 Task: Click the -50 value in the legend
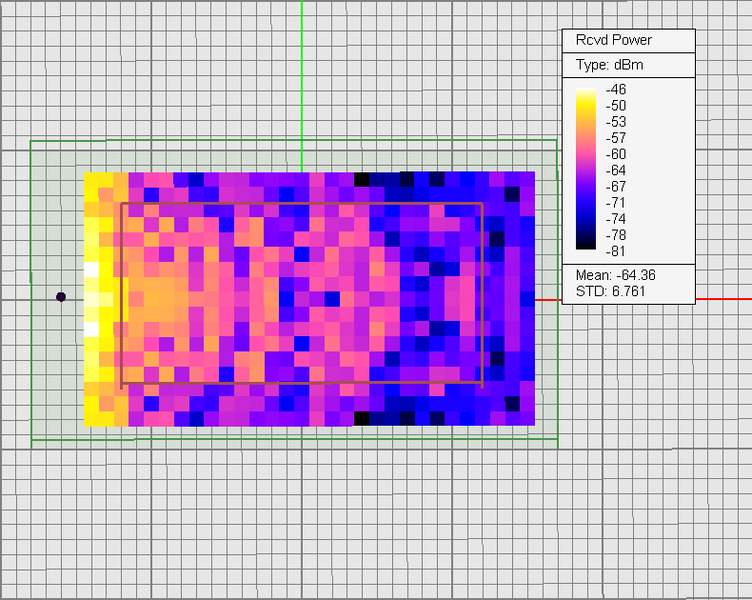tap(616, 106)
